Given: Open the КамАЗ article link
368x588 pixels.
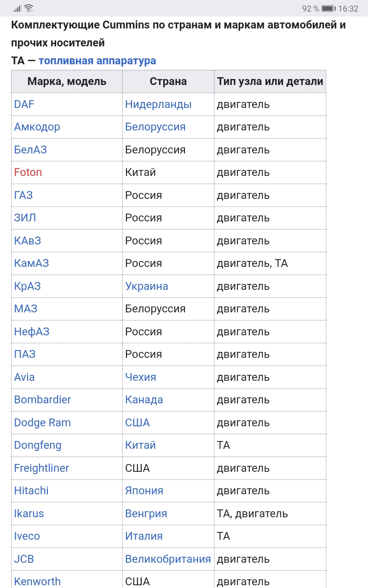Looking at the screenshot, I should pyautogui.click(x=32, y=263).
